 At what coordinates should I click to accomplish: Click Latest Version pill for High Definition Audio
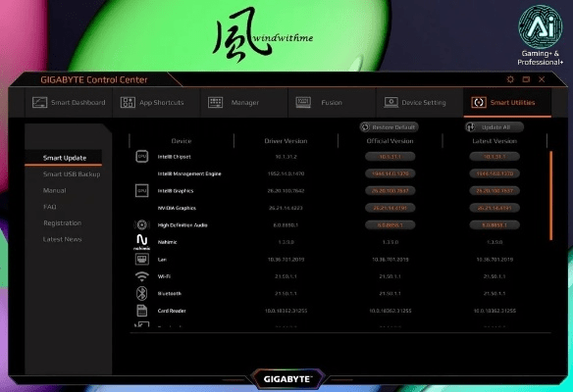tap(495, 224)
